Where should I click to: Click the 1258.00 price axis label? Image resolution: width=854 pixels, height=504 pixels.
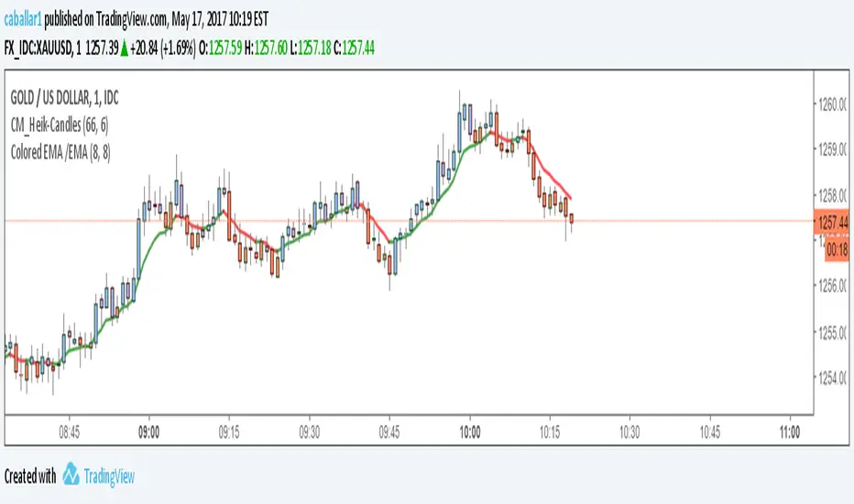(x=832, y=195)
